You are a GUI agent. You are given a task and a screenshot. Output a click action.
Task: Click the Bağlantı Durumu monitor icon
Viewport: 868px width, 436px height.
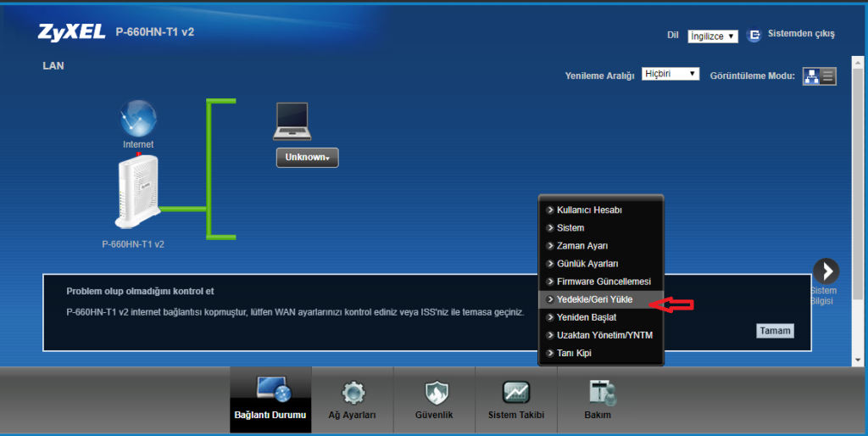pyautogui.click(x=274, y=389)
